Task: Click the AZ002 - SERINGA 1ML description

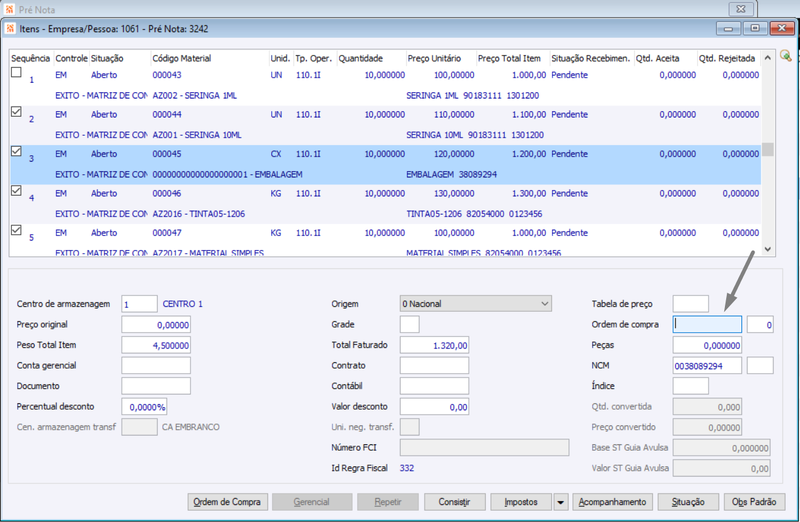Action: coord(194,95)
